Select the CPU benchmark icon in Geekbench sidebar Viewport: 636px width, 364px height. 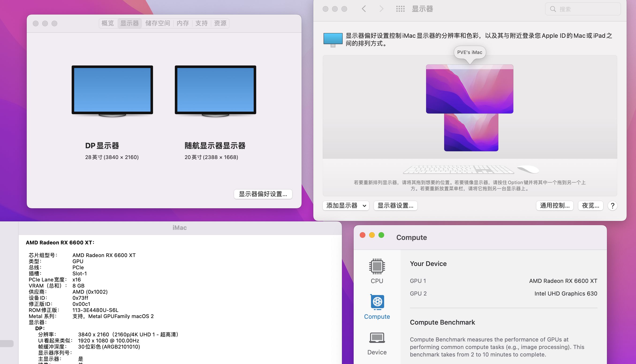point(377,266)
